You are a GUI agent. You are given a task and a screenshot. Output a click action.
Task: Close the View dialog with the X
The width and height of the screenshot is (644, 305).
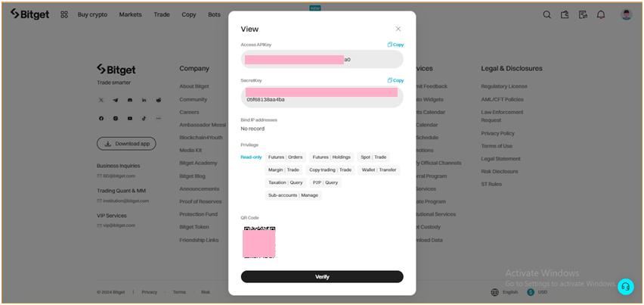(398, 29)
